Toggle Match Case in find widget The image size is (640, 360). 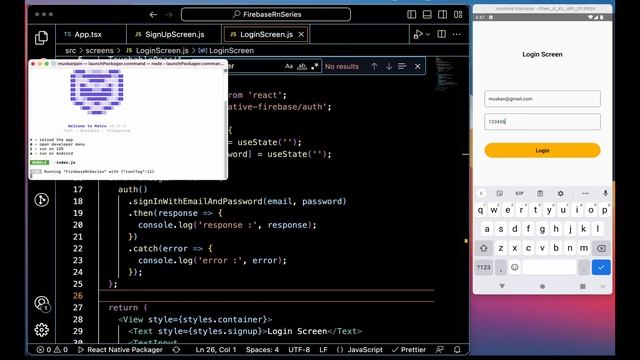point(289,66)
